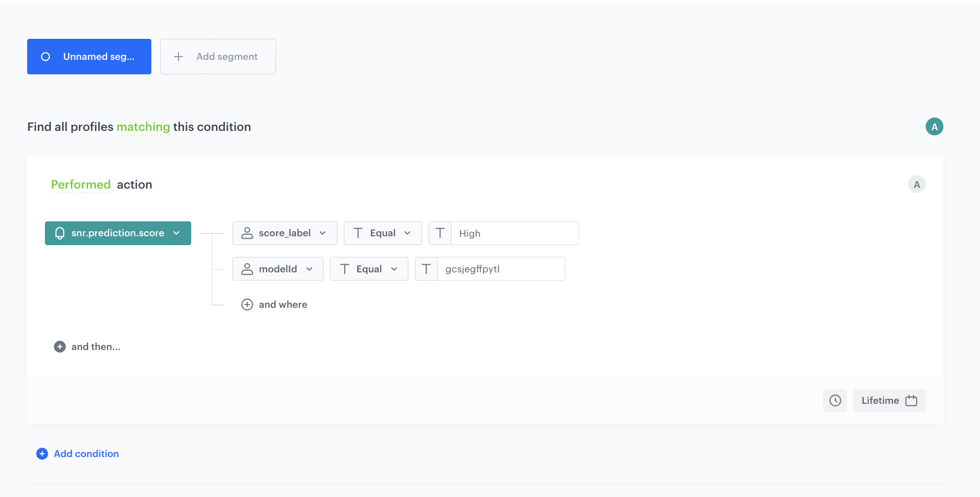Toggle the 'Performed' action word
The height and width of the screenshot is (497, 980).
pyautogui.click(x=81, y=185)
